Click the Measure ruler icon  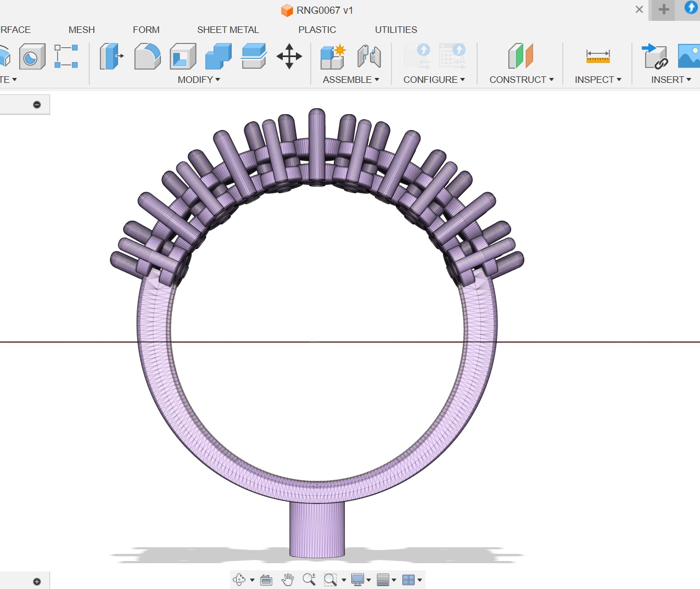pos(598,57)
